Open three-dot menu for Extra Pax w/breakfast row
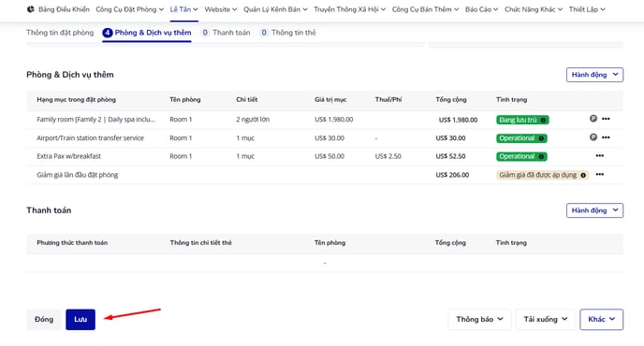The image size is (644, 346). [600, 156]
